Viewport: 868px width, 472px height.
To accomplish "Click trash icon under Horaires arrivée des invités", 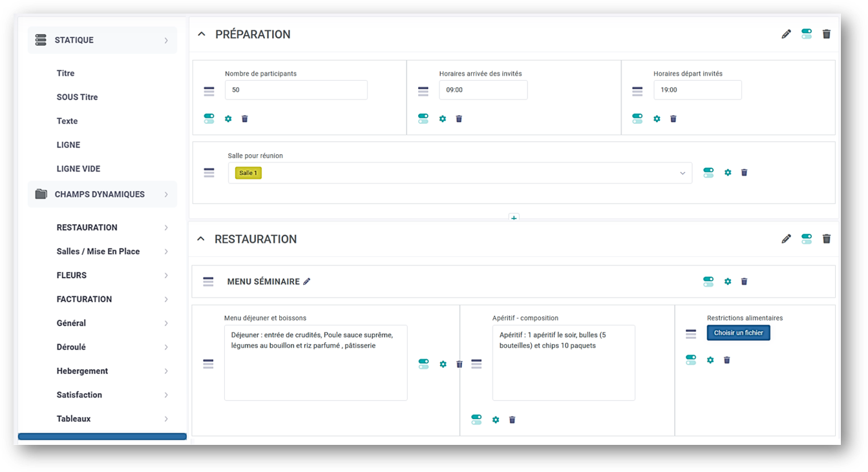I will (459, 119).
